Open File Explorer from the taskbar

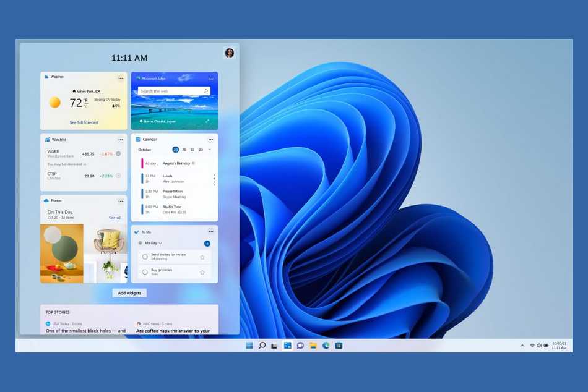coord(313,346)
